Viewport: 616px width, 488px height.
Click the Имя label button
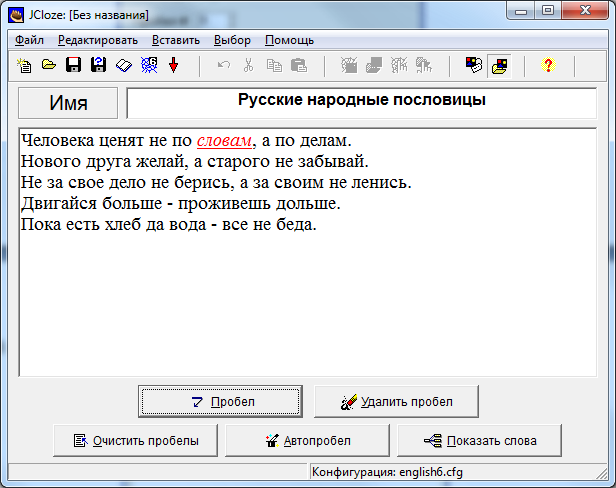pyautogui.click(x=68, y=103)
